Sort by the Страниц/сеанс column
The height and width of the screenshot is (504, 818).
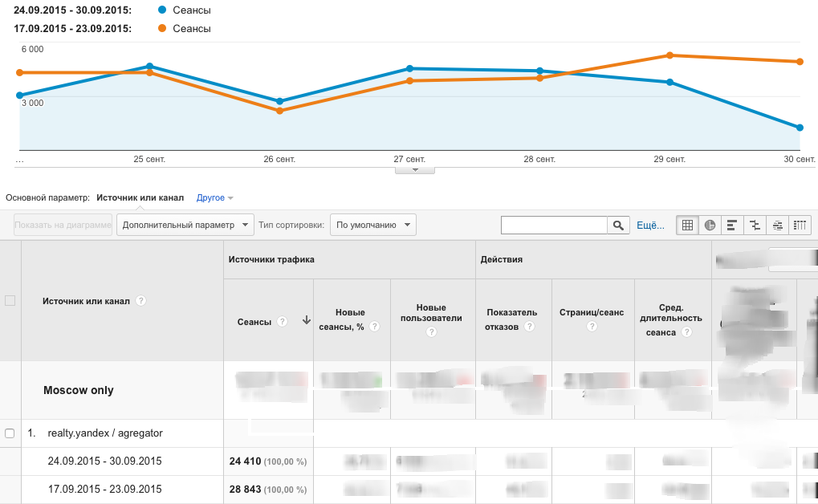(x=592, y=312)
